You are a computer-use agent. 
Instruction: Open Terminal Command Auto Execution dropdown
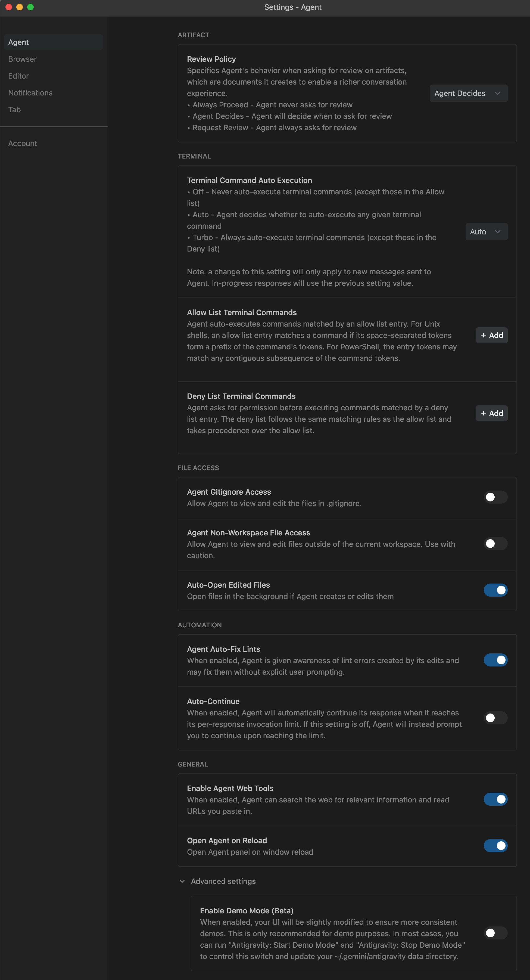(486, 232)
